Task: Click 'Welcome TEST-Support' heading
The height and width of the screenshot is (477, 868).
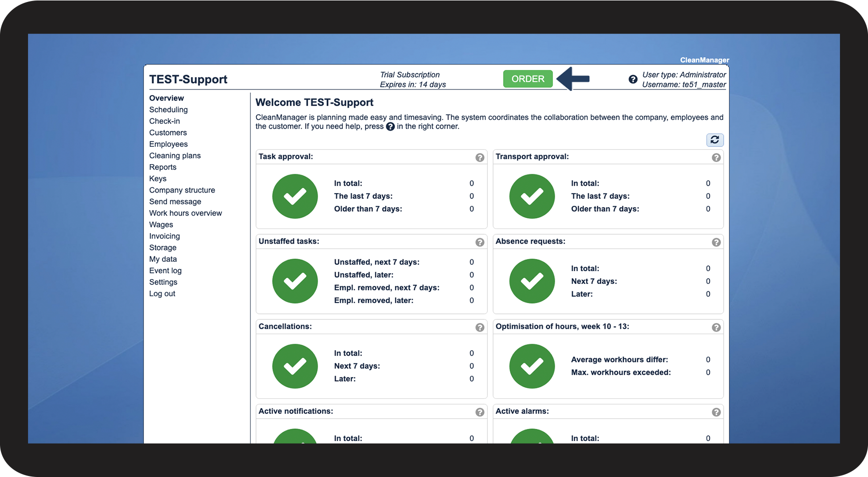Action: (314, 103)
